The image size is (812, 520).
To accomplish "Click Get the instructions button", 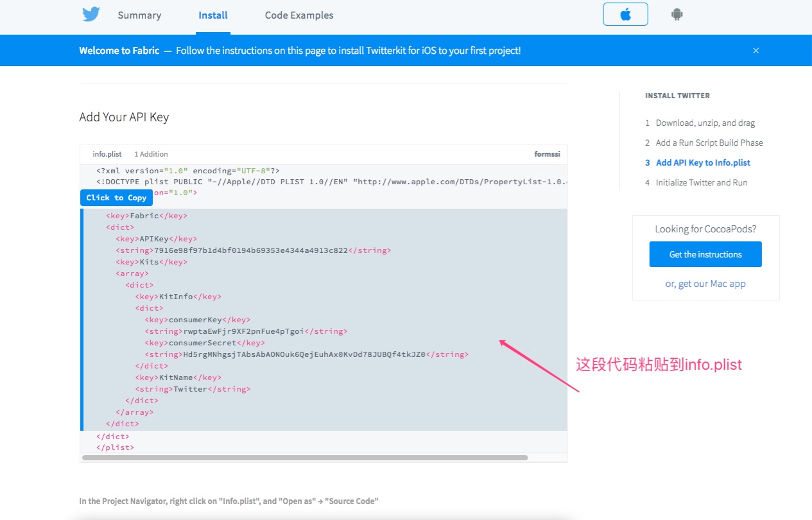I will [705, 254].
